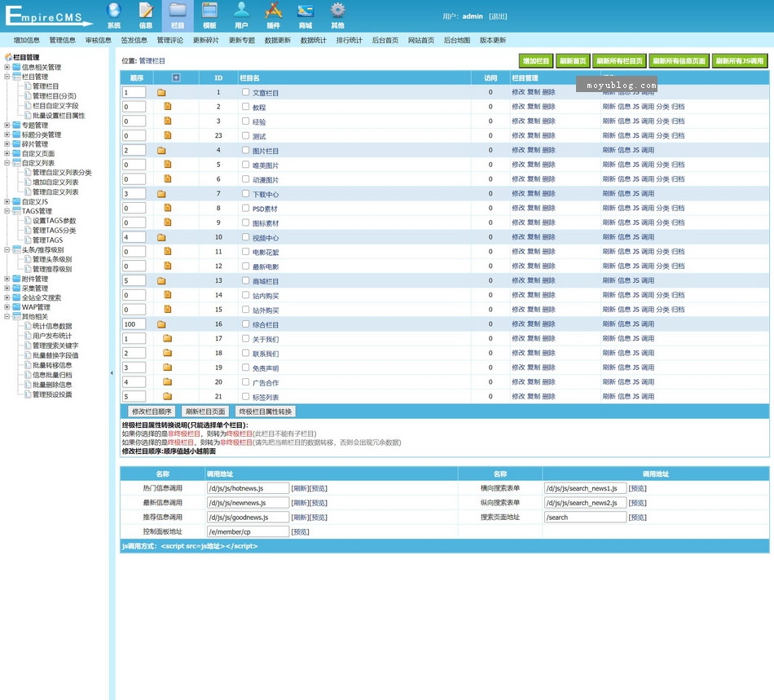The width and height of the screenshot is (774, 700).
Task: Collapse the TAGS管理 tree node
Action: 7,211
